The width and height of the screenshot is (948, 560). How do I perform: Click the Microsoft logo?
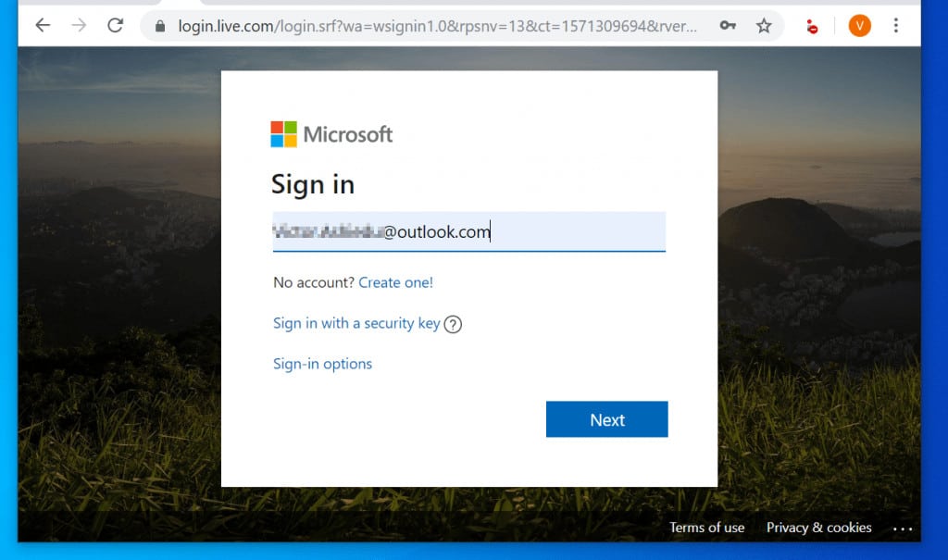click(x=331, y=134)
